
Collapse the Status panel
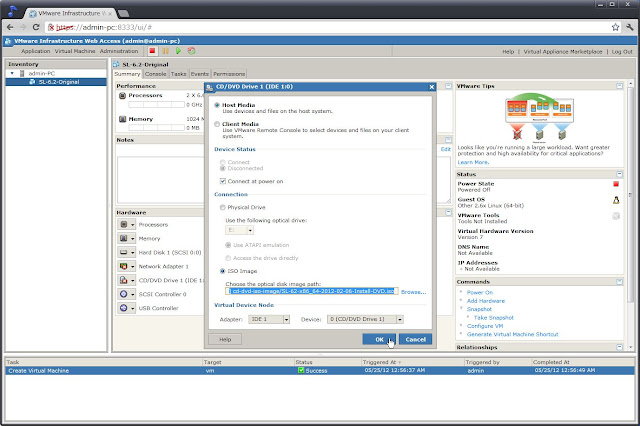point(620,174)
